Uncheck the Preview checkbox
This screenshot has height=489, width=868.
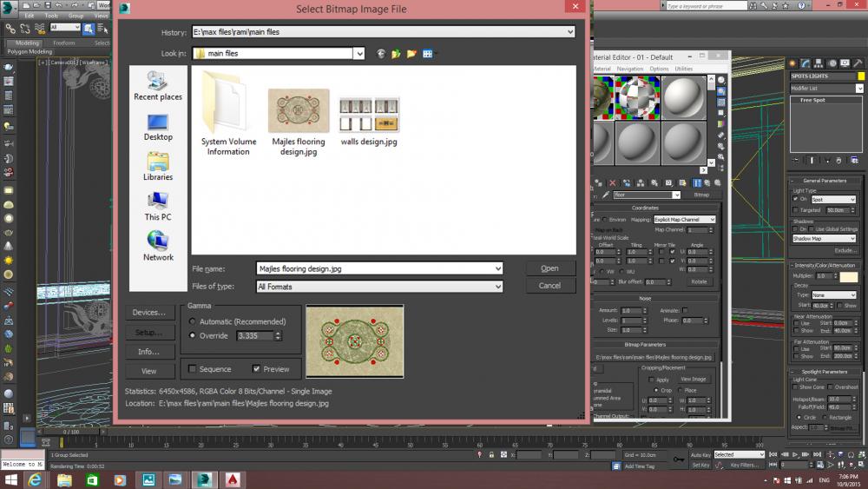[257, 369]
